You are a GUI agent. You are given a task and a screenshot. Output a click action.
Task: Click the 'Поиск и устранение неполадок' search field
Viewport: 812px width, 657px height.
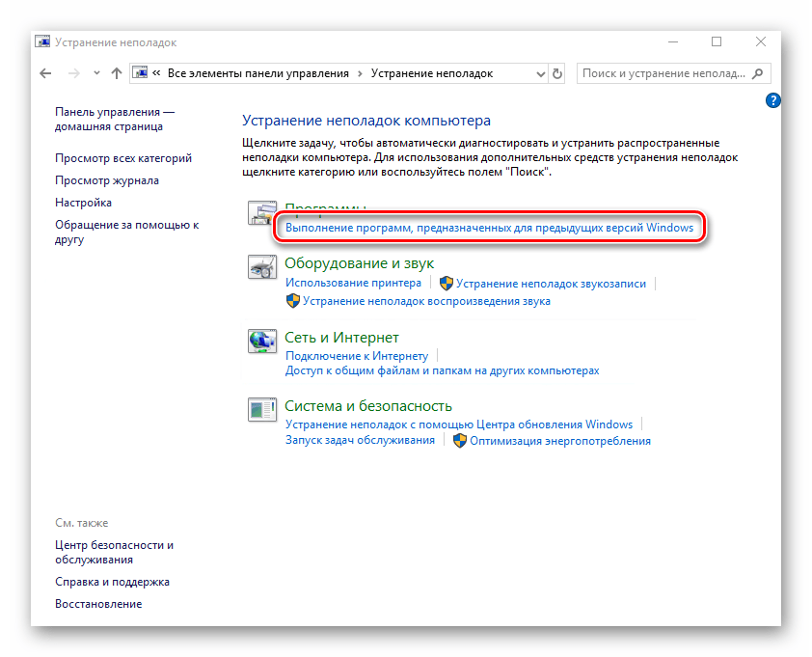tap(663, 73)
